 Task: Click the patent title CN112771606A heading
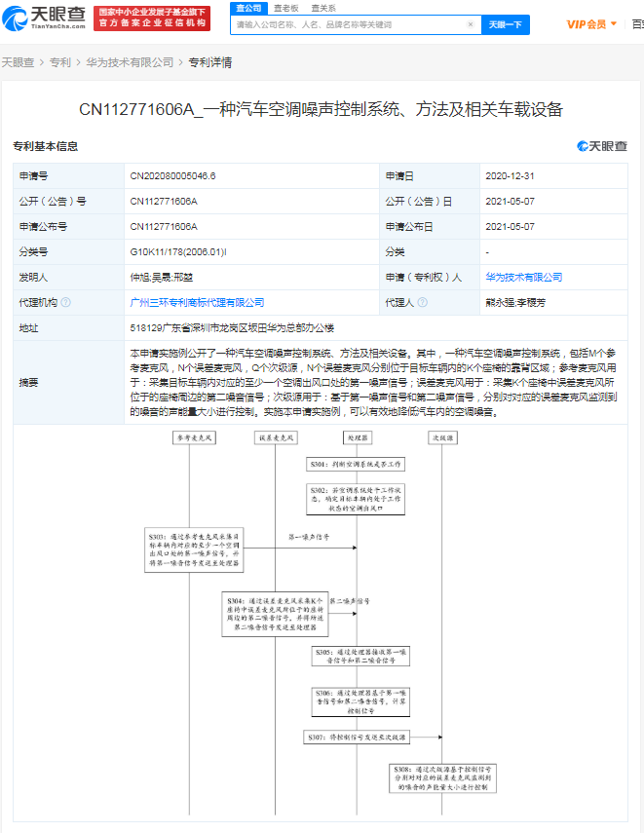click(321, 109)
